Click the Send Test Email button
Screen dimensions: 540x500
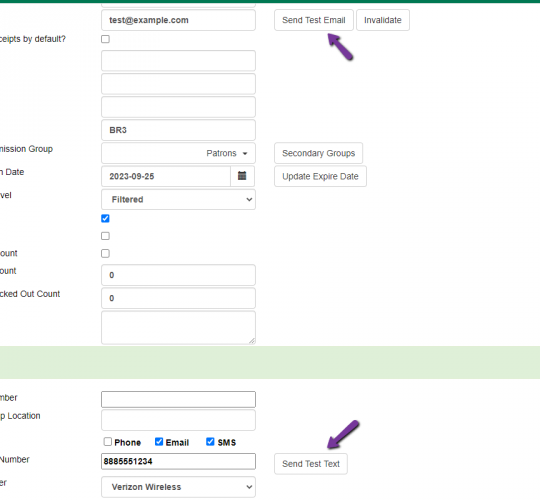314,20
